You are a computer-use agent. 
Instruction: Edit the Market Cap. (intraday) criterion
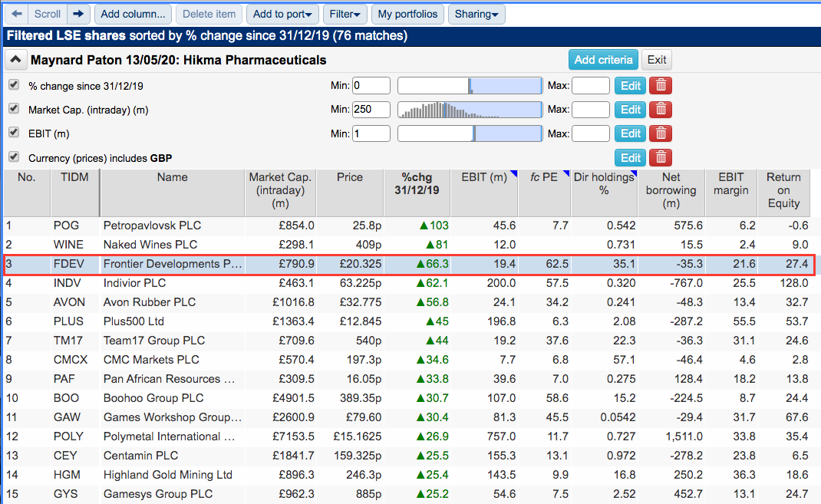click(x=630, y=110)
